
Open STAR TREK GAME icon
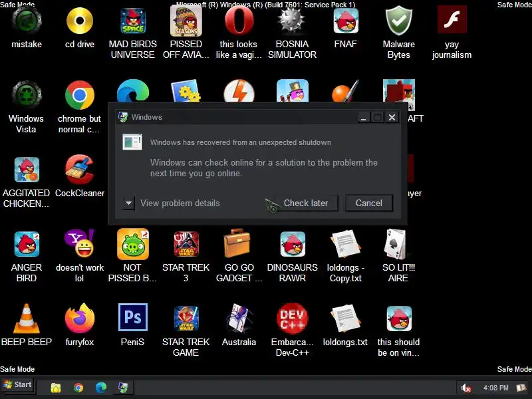[x=186, y=319]
